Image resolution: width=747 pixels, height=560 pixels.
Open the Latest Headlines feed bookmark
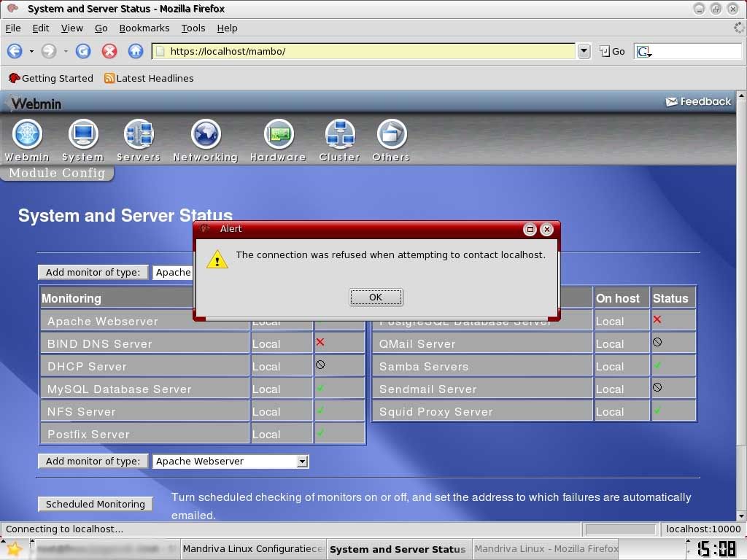[149, 78]
